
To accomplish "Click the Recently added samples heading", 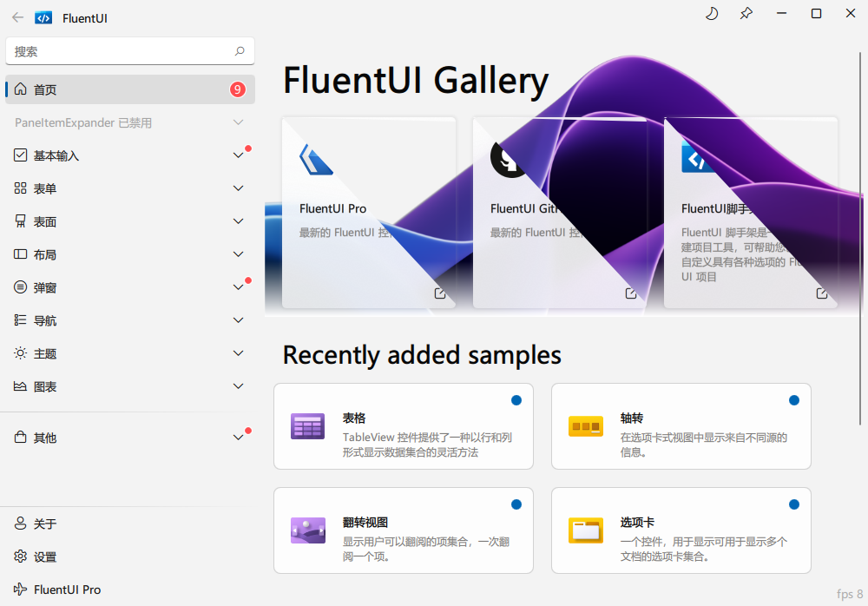I will [422, 355].
